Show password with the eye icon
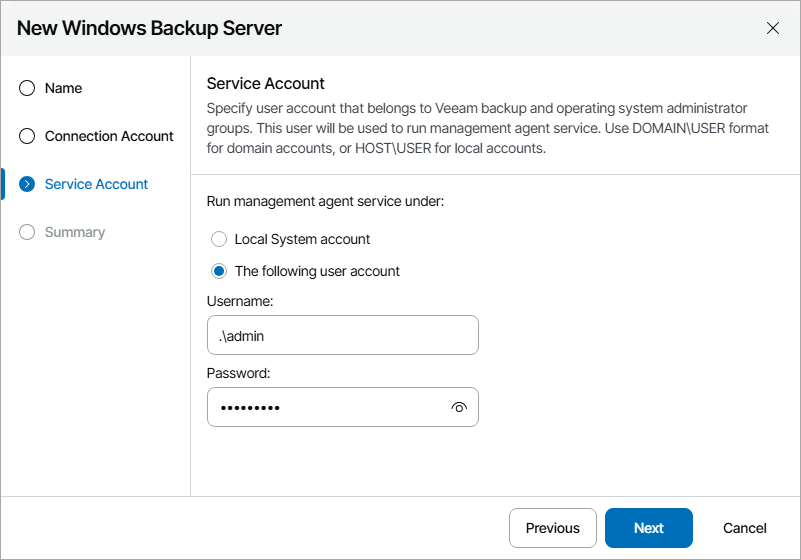The height and width of the screenshot is (560, 801). (x=459, y=407)
